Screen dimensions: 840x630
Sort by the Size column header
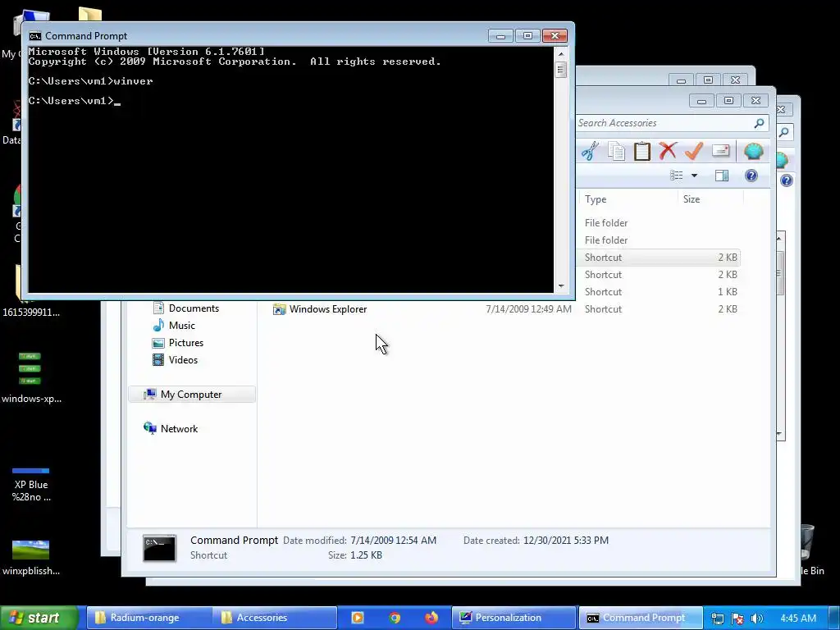pos(692,199)
